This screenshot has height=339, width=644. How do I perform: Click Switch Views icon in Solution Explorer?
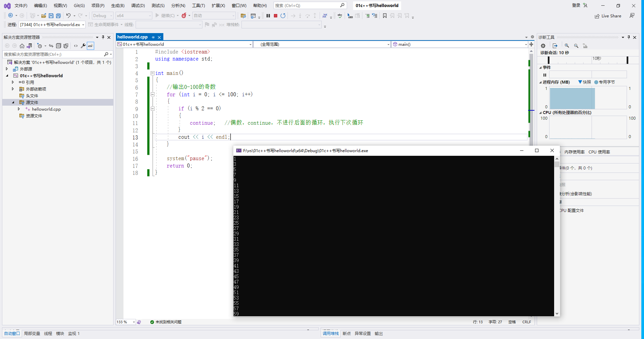29,46
